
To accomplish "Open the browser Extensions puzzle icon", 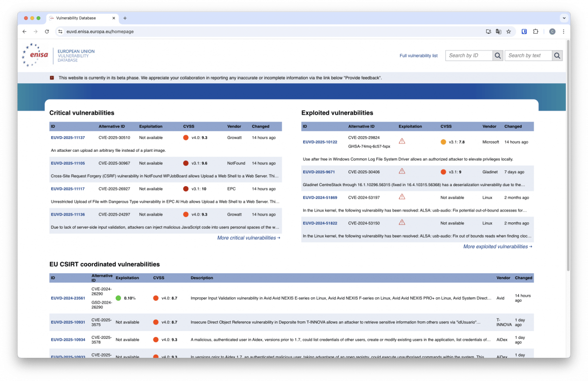I will [536, 31].
